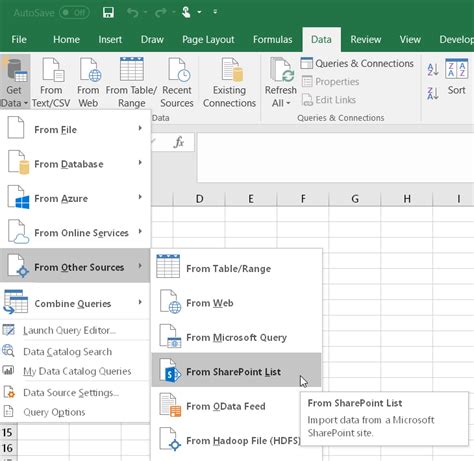
Task: Expand the From Database submenu
Action: pos(75,164)
